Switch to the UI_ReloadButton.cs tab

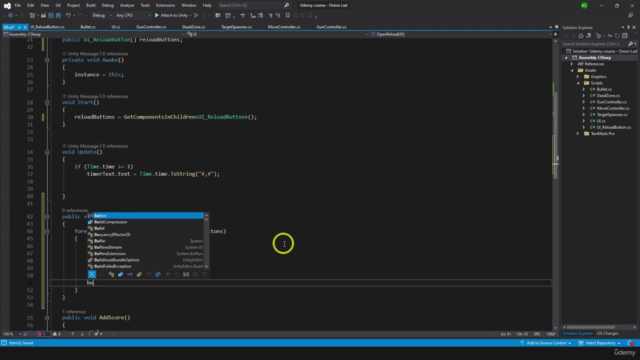[x=47, y=27]
